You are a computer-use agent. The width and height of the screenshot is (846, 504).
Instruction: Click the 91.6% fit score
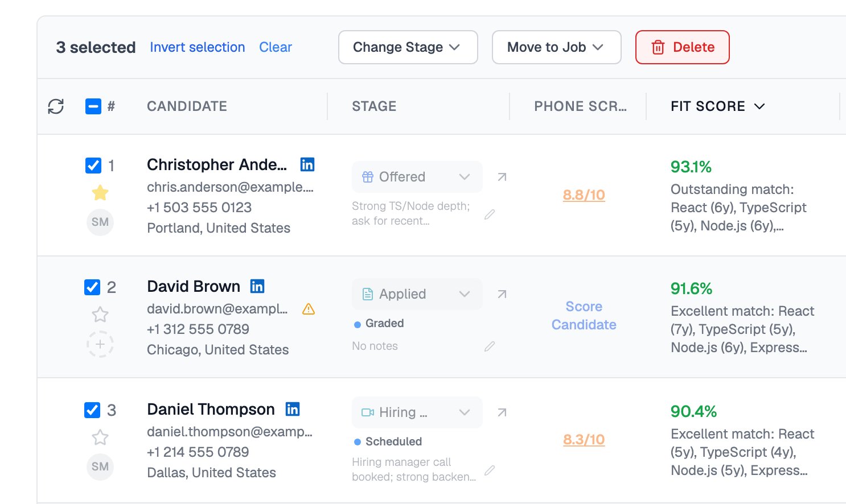(x=691, y=288)
